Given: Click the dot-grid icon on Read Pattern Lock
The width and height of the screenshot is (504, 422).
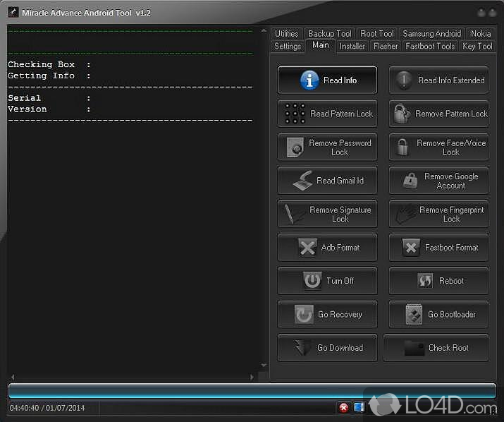Looking at the screenshot, I should pyautogui.click(x=295, y=114).
